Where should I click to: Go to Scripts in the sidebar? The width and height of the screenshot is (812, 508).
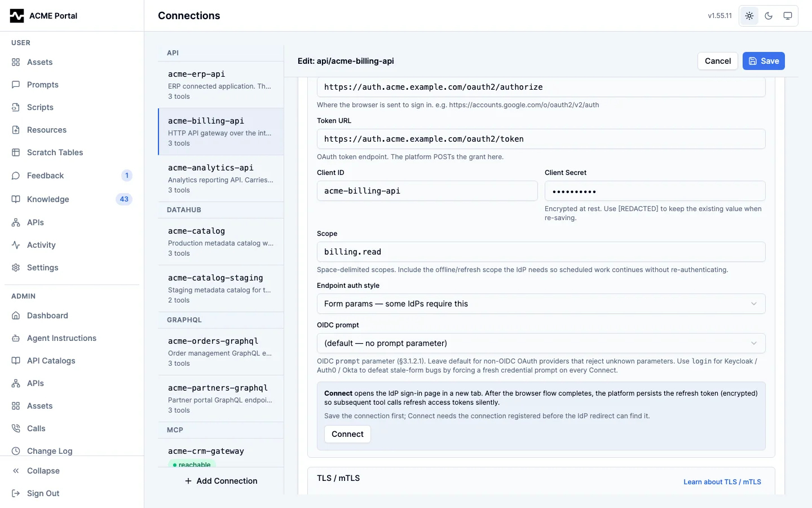click(72, 107)
